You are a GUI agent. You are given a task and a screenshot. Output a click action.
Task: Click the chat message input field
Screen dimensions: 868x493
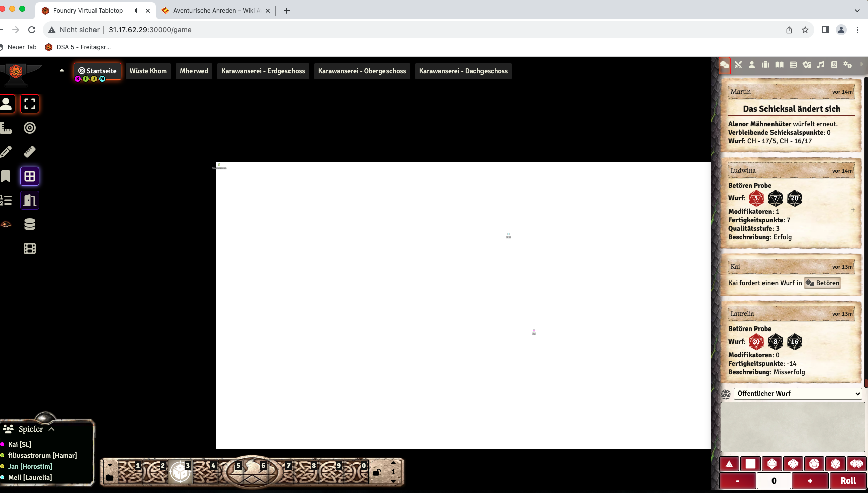tap(793, 427)
